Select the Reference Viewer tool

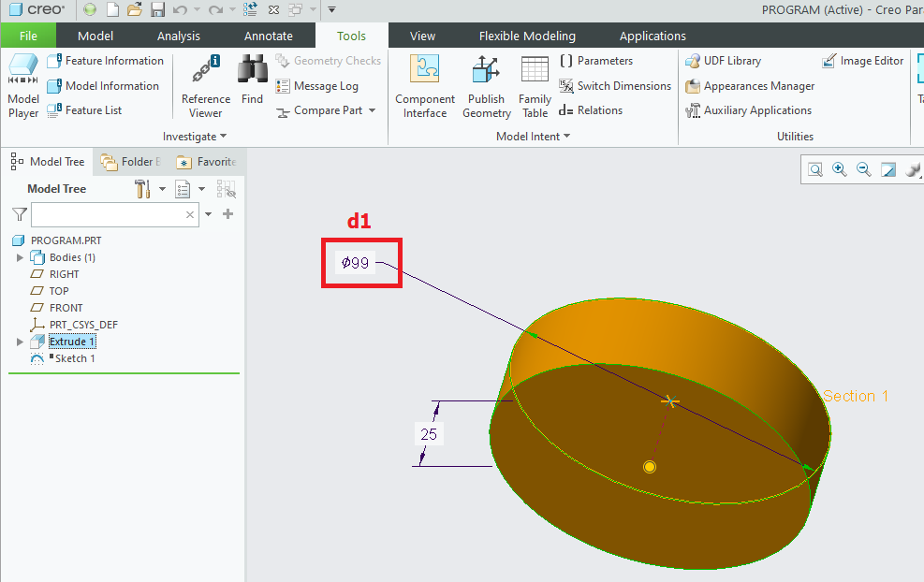point(204,84)
